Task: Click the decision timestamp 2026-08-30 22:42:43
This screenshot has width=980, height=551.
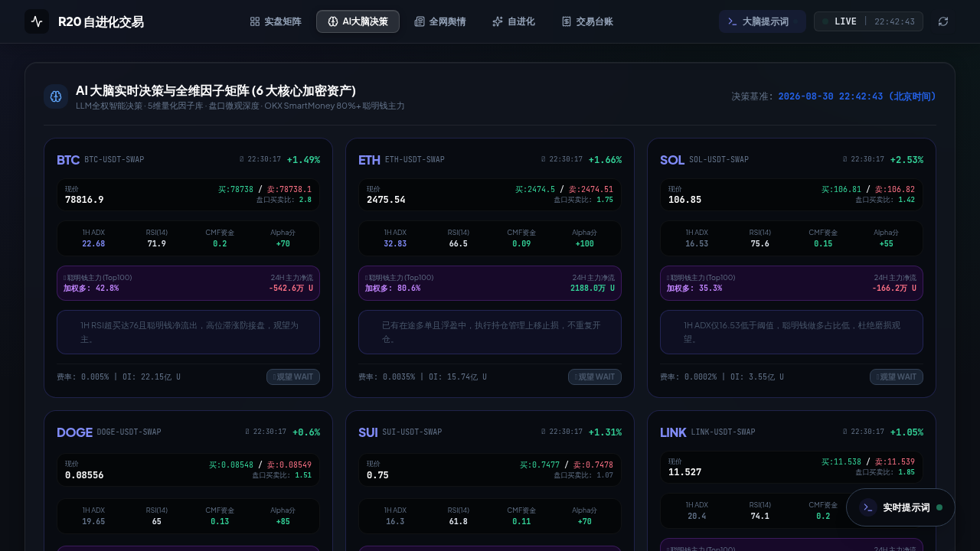Action: (x=857, y=96)
